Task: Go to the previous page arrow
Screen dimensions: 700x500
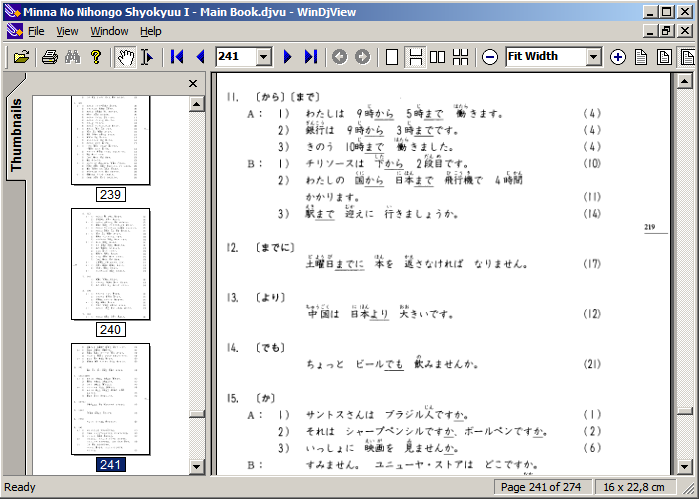Action: 200,57
